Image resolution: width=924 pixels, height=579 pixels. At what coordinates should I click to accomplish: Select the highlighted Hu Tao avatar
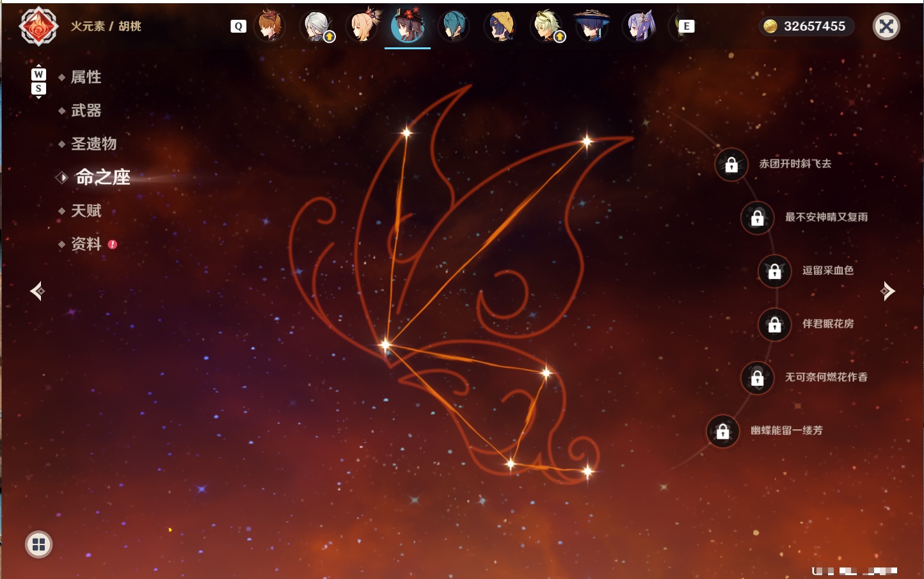point(408,26)
